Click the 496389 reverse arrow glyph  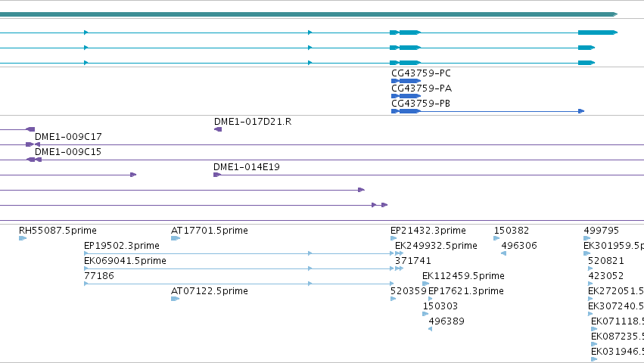coord(430,329)
